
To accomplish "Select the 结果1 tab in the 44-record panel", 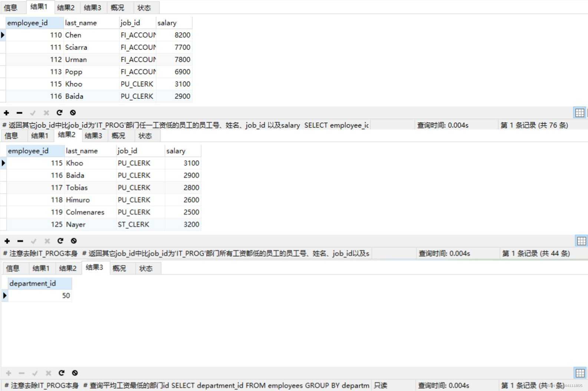I will pos(40,136).
